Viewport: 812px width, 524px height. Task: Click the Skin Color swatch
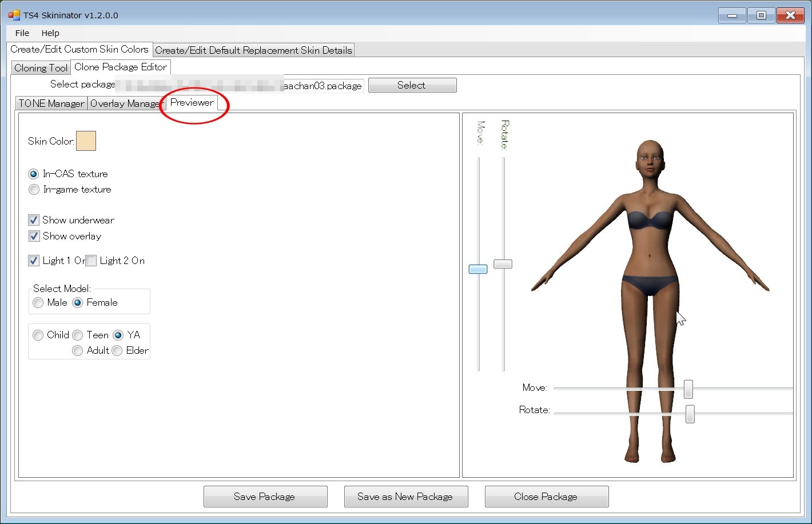[x=86, y=141]
